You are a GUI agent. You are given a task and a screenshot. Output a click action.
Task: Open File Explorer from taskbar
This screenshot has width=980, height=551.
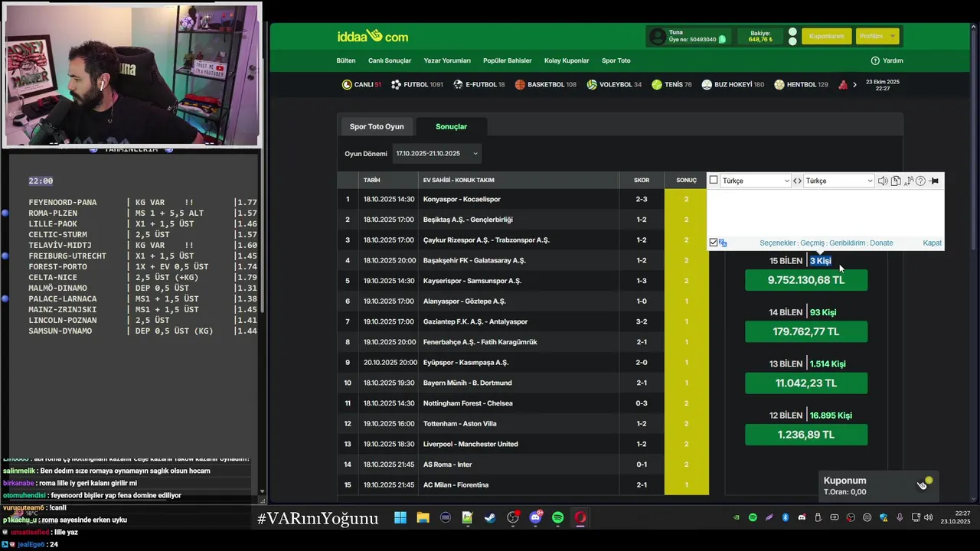423,518
